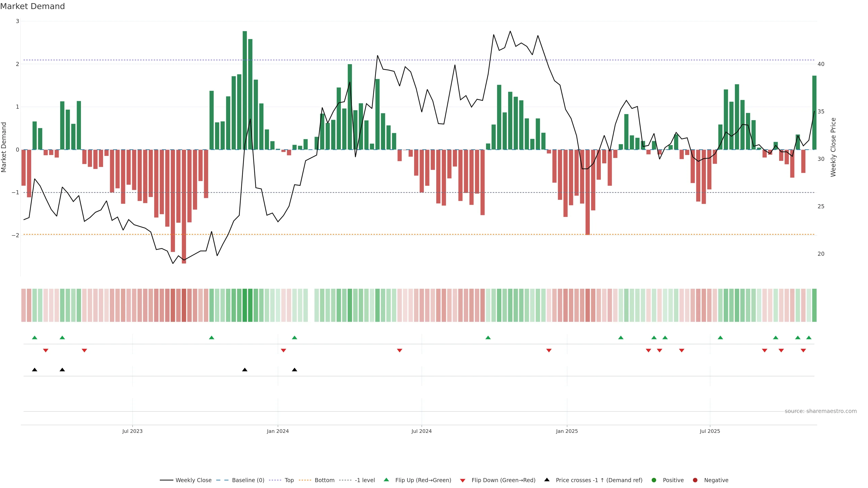
Task: Click the last green flip-up triangle marker
Action: pyautogui.click(x=809, y=338)
